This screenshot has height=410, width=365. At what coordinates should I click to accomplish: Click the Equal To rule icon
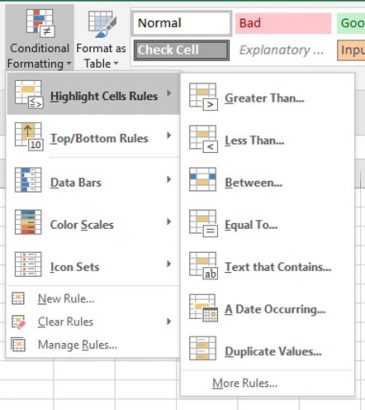pos(203,223)
